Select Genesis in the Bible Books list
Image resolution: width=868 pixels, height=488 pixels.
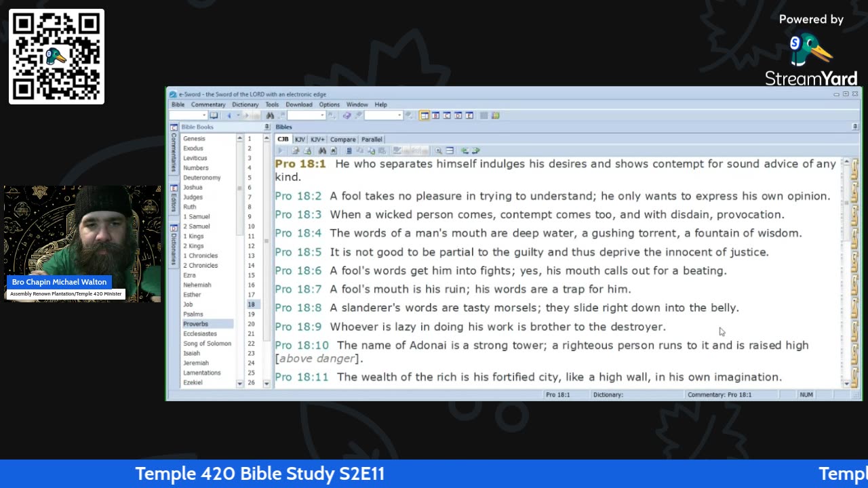pos(194,138)
